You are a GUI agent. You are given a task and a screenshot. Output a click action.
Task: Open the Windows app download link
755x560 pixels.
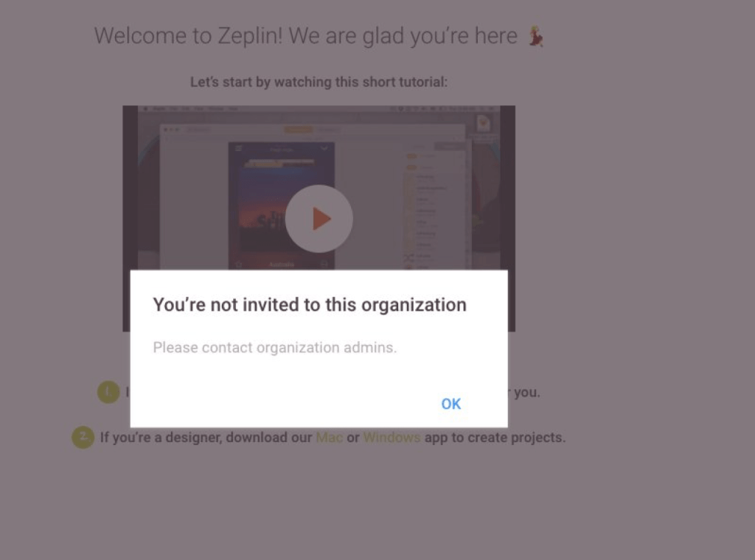tap(392, 437)
